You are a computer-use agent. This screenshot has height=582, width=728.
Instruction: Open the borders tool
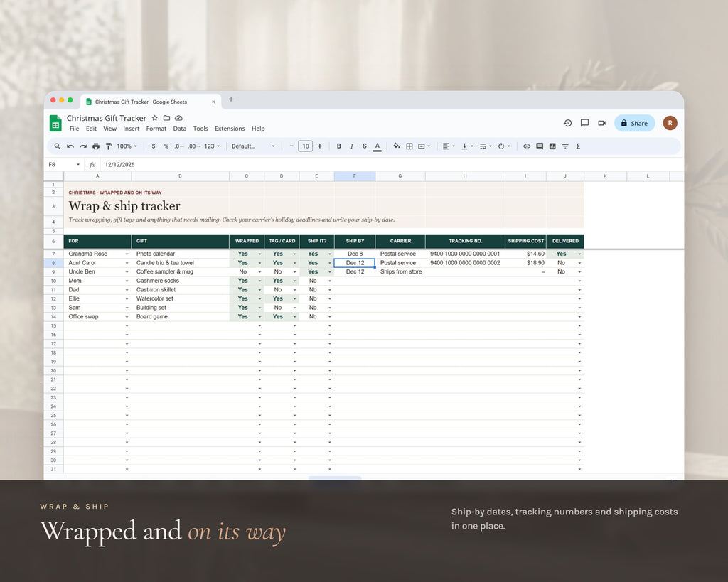409,146
